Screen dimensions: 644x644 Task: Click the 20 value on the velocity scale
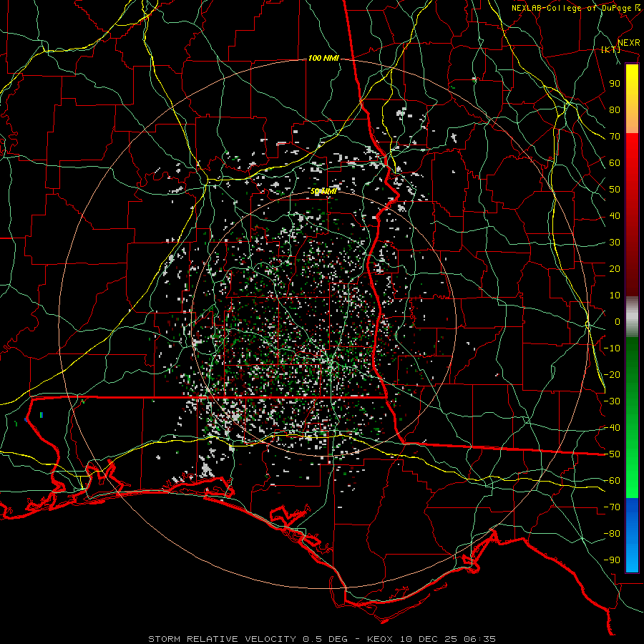click(x=615, y=268)
